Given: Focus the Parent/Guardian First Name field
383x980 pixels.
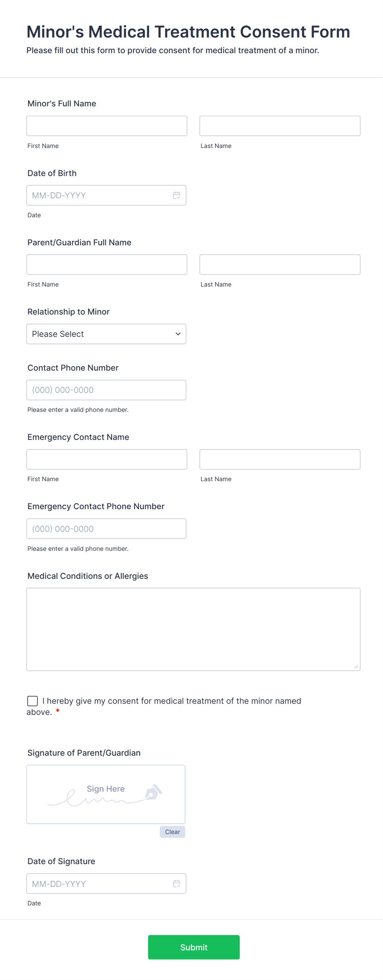Looking at the screenshot, I should [107, 264].
